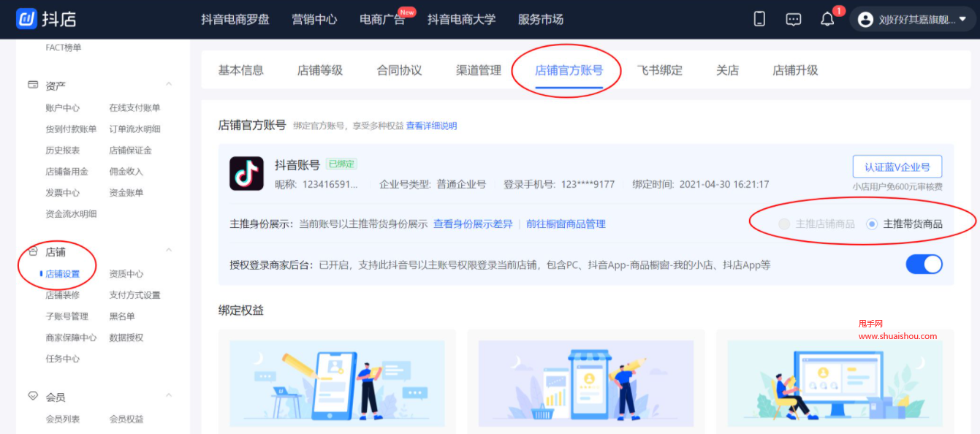980x434 pixels.
Task: Switch to the 店铺等级 tab
Action: pyautogui.click(x=319, y=70)
